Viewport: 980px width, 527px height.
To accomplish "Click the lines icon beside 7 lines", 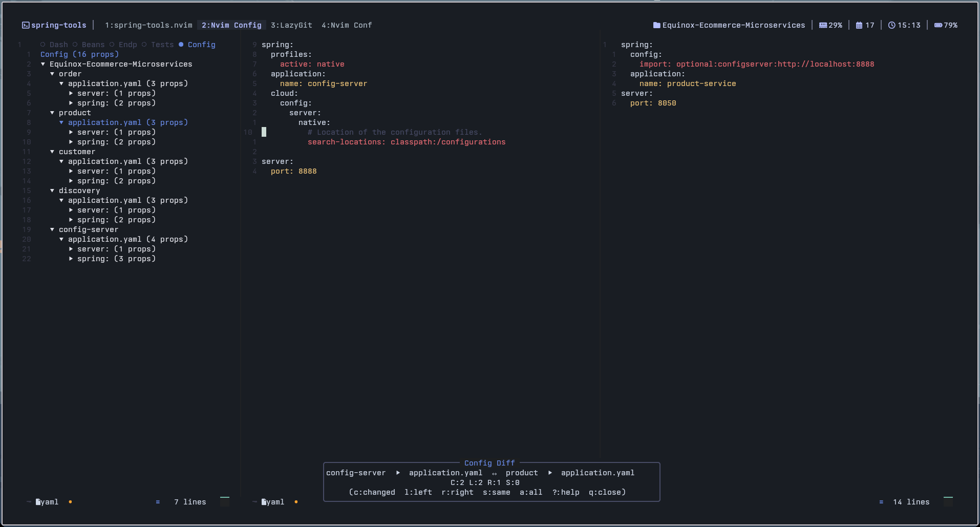I will (158, 502).
